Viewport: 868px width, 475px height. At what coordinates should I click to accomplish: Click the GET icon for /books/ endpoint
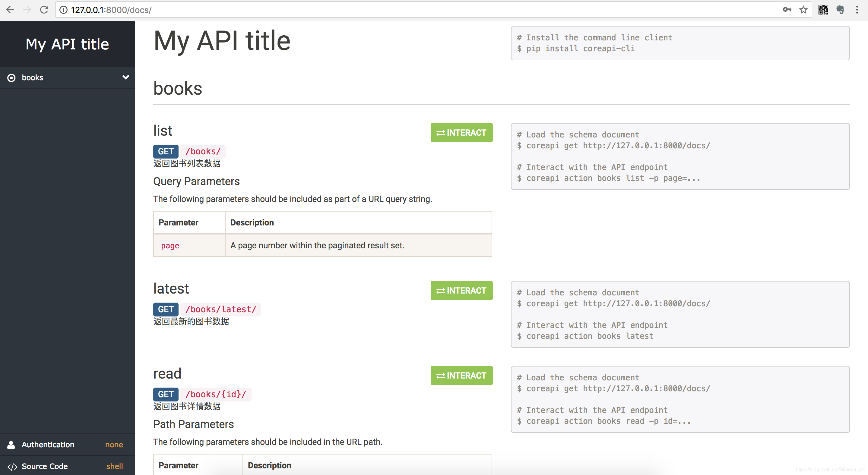coord(166,151)
